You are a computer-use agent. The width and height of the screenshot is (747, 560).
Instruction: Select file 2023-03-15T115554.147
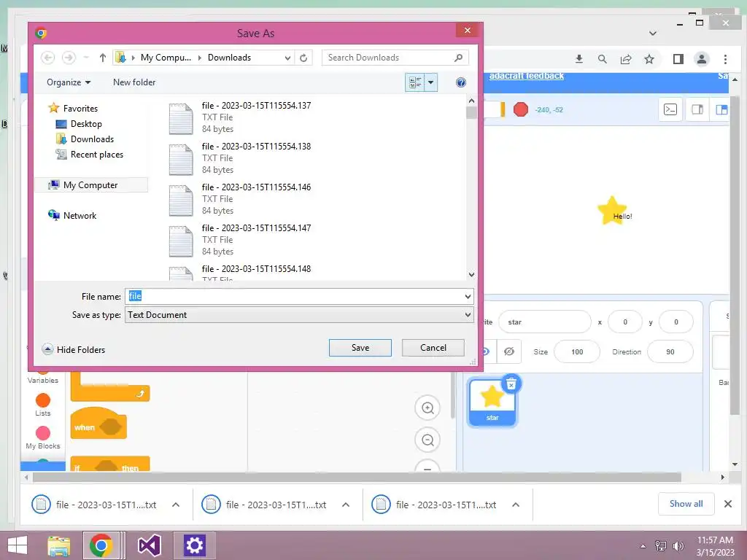(x=240, y=240)
